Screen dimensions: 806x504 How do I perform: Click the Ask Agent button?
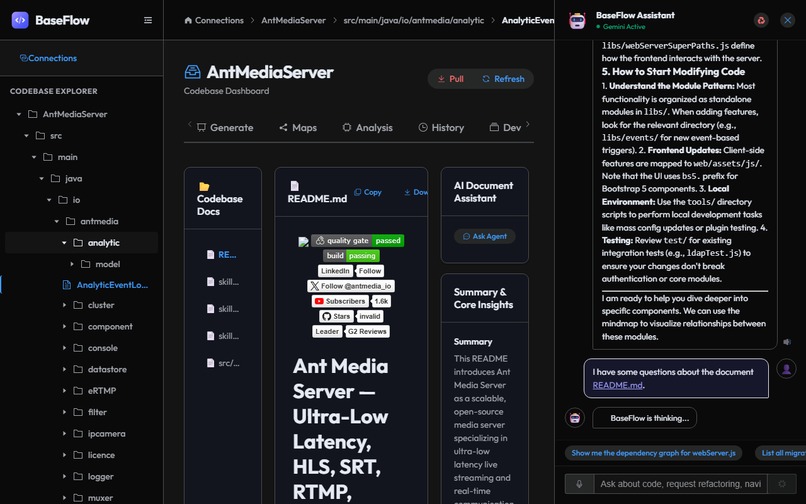tap(485, 237)
